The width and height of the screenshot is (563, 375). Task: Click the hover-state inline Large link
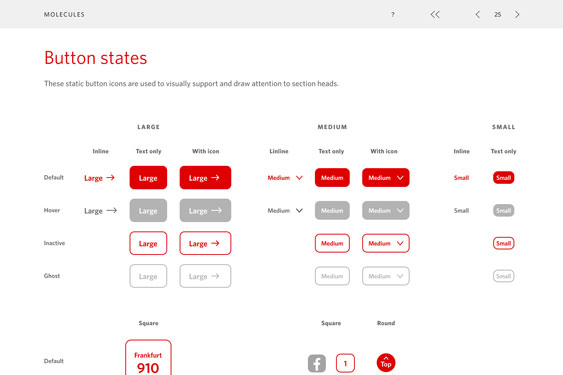pyautogui.click(x=101, y=210)
